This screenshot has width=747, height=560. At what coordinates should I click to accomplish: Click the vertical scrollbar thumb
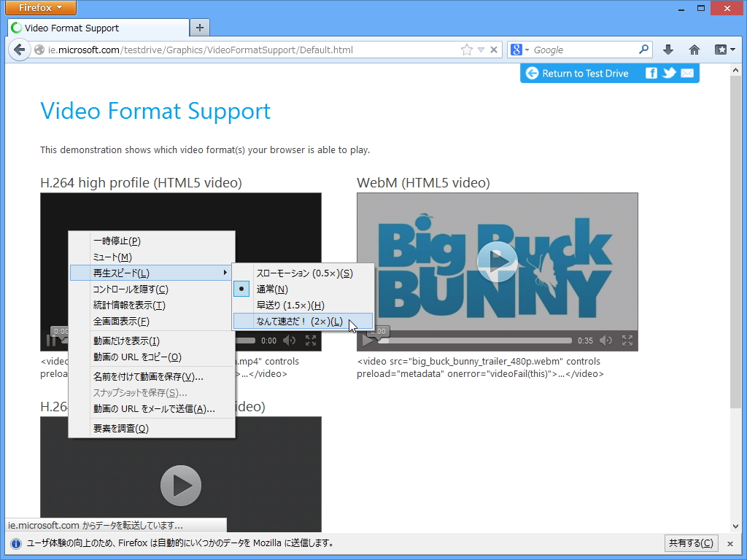pos(735,243)
